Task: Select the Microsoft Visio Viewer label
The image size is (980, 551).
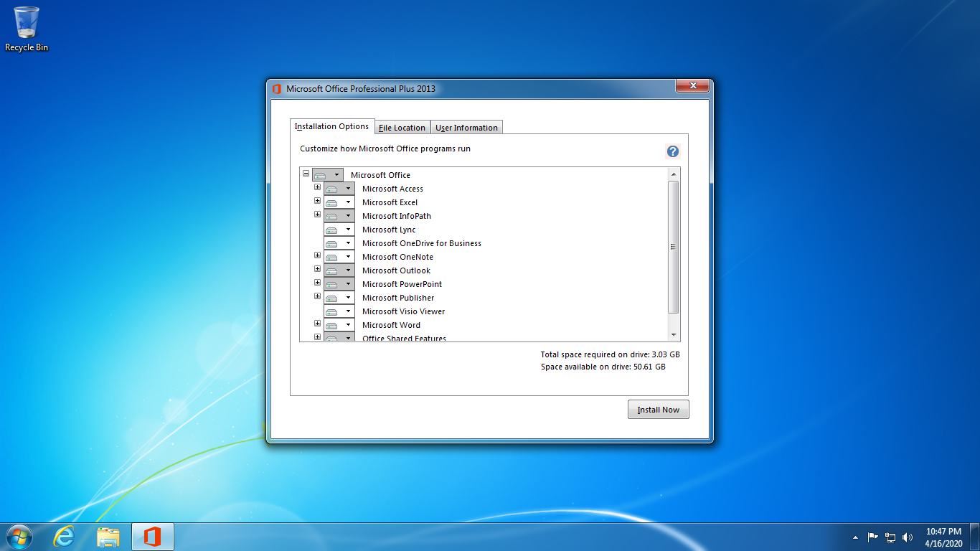Action: 403,311
